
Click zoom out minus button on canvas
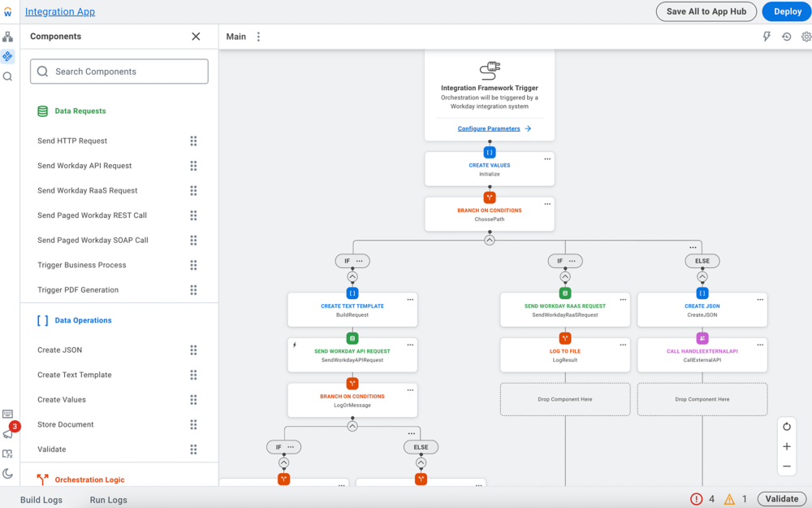[786, 467]
